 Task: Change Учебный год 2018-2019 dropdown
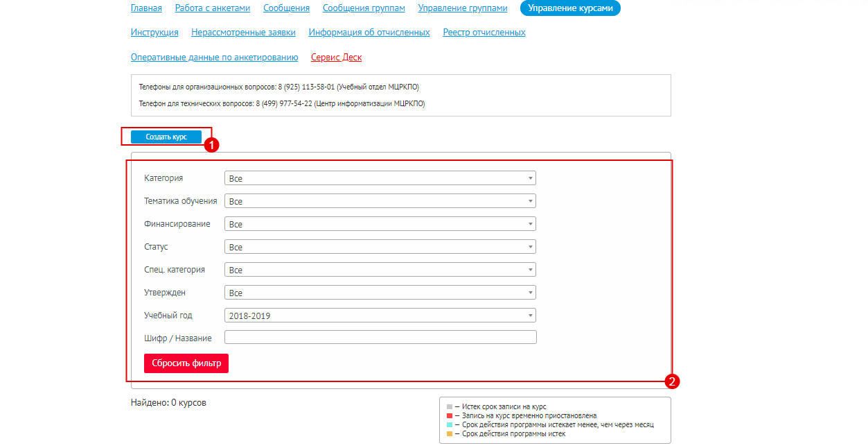[x=380, y=316]
